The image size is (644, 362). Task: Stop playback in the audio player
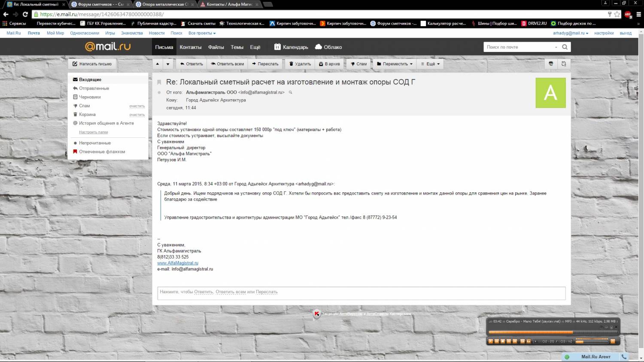click(x=503, y=341)
